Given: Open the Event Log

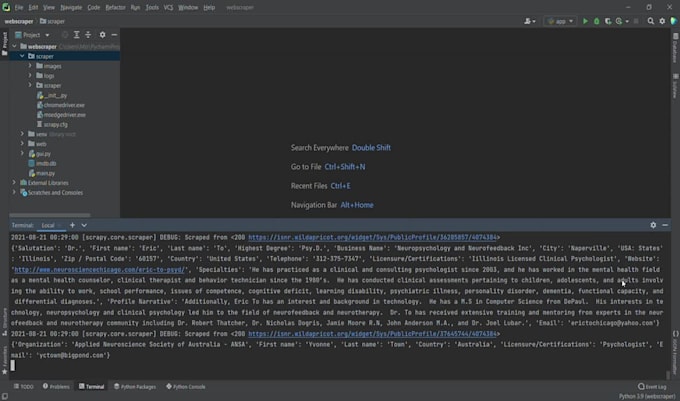Looking at the screenshot, I should point(652,387).
